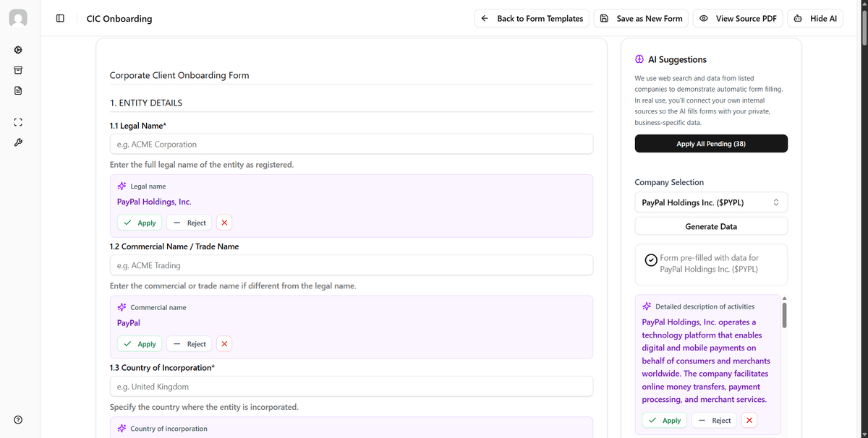This screenshot has width=868, height=438.
Task: Reject the Commercial name suggestion
Action: click(190, 344)
